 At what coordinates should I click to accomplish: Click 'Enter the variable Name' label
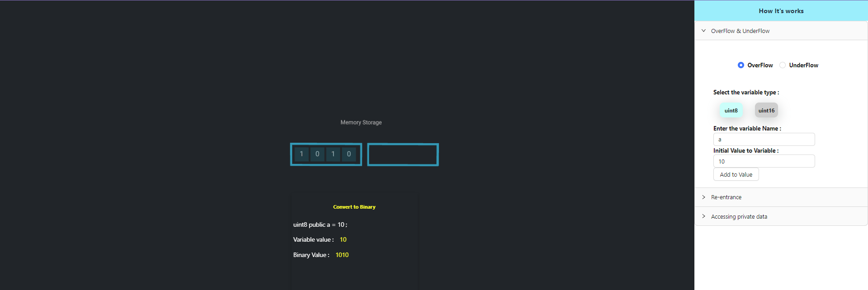pyautogui.click(x=747, y=128)
